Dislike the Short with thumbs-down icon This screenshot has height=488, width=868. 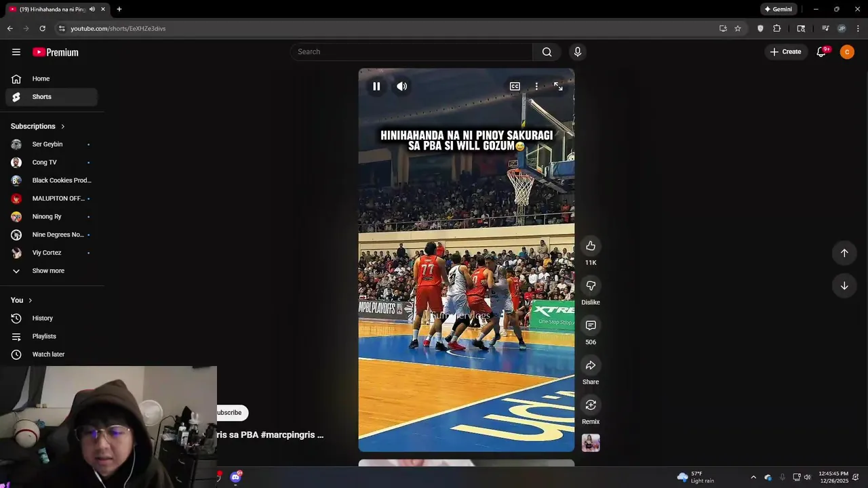[591, 286]
